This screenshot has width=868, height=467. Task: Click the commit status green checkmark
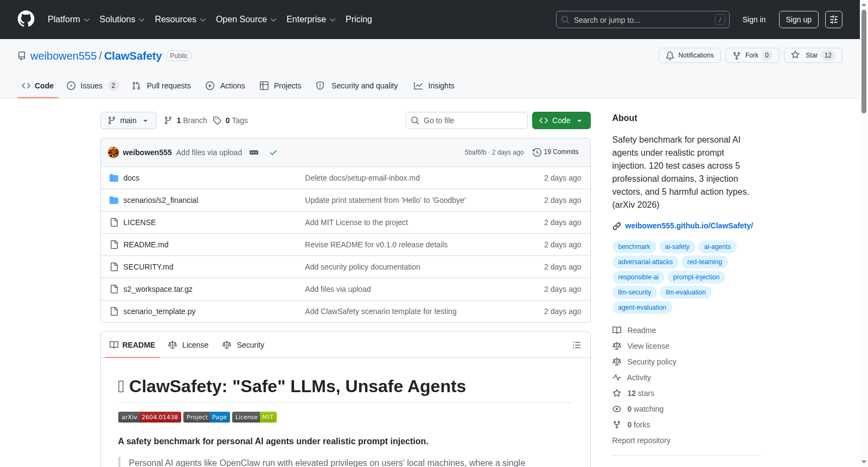(x=273, y=152)
